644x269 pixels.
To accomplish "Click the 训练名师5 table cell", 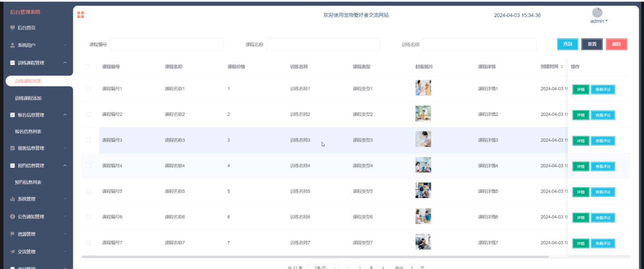I will 300,191.
